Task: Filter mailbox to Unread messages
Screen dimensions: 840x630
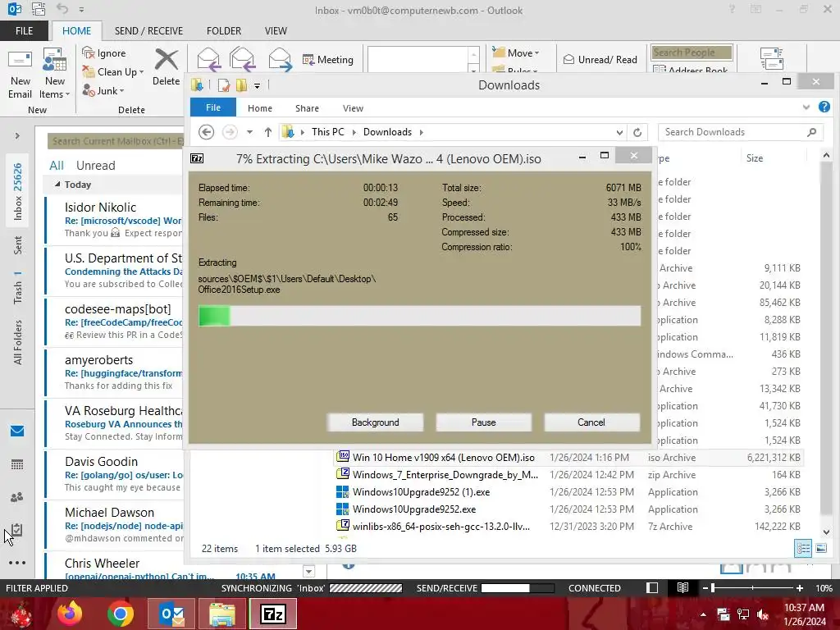Action: coord(95,166)
